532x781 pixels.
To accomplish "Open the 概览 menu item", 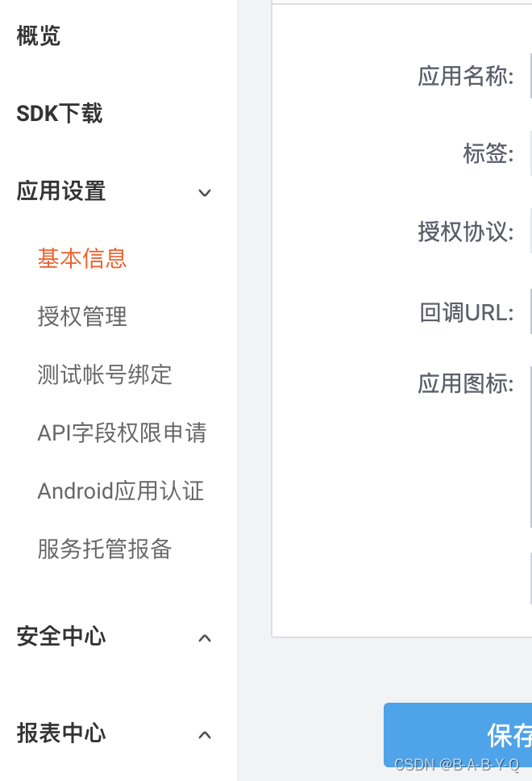I will (x=39, y=35).
